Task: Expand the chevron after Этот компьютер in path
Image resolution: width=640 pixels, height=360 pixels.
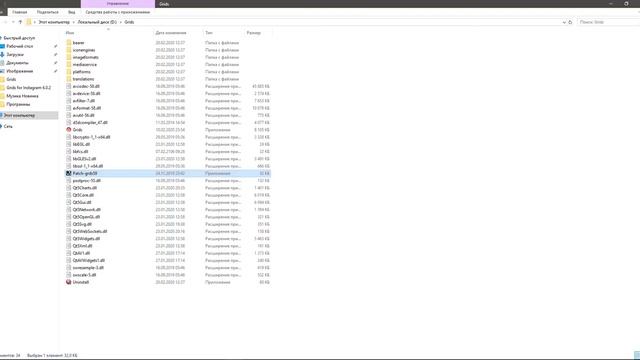Action: click(x=73, y=22)
